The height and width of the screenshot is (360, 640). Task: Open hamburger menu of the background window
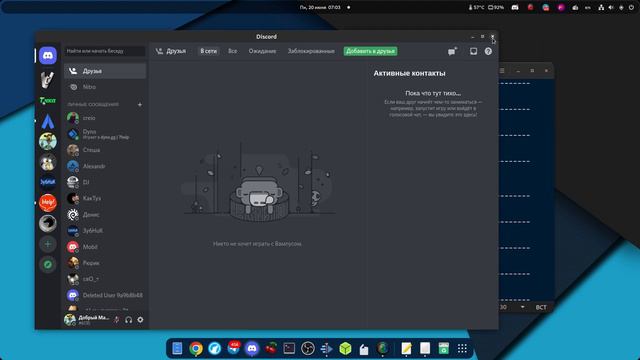[x=502, y=71]
